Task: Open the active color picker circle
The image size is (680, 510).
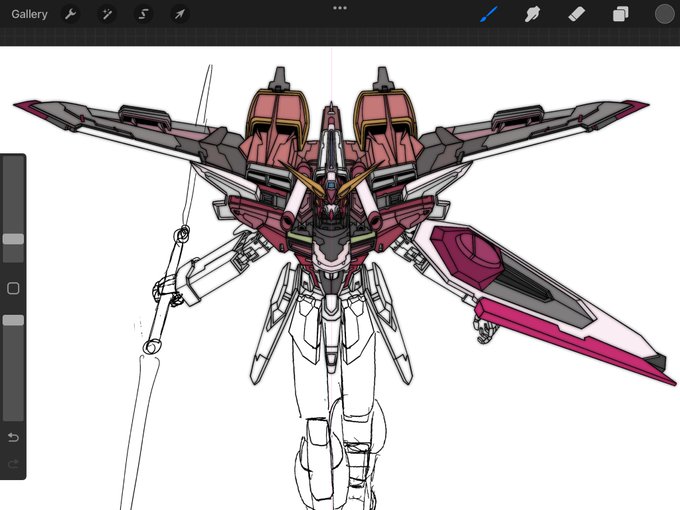Action: coord(664,14)
